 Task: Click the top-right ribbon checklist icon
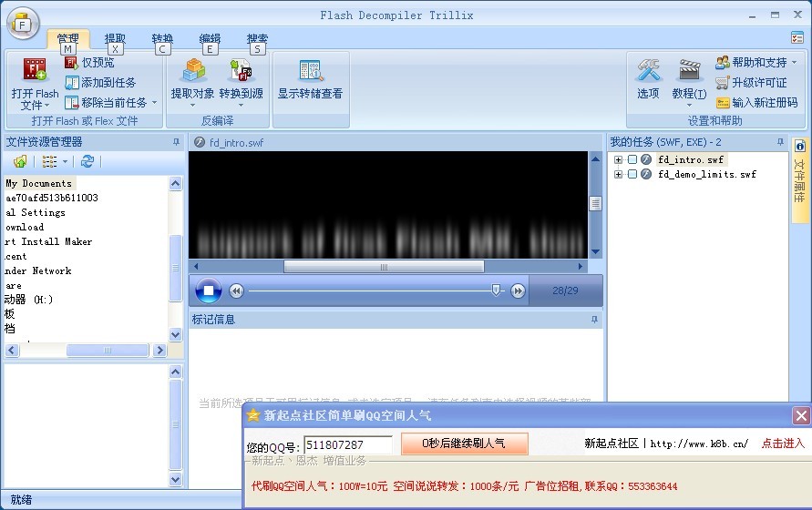point(797,37)
